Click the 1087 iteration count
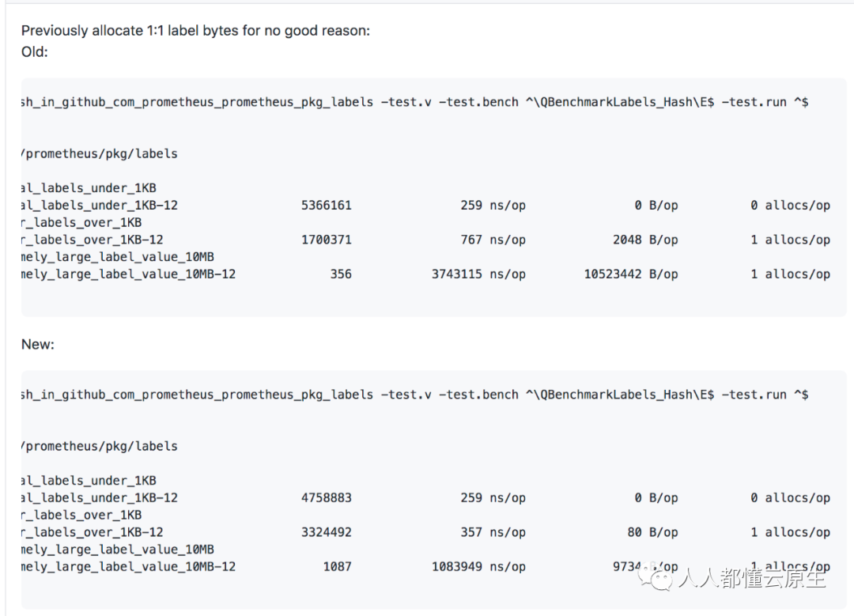Viewport: 854px width, 616px height. pyautogui.click(x=338, y=567)
